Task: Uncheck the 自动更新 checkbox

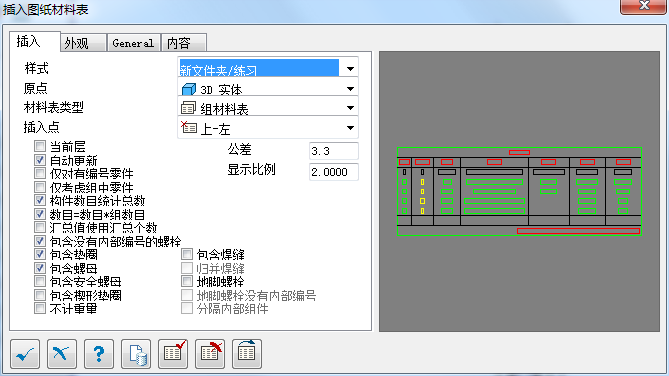Action: (x=40, y=160)
